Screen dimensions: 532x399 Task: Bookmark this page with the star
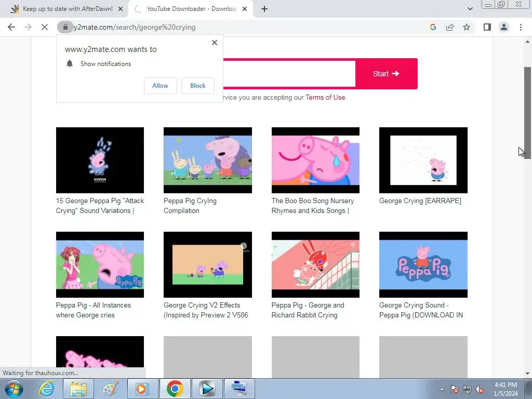(467, 27)
